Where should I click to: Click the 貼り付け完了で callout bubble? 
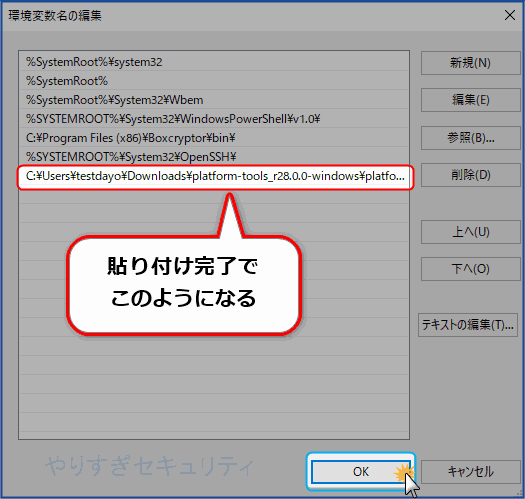[183, 285]
